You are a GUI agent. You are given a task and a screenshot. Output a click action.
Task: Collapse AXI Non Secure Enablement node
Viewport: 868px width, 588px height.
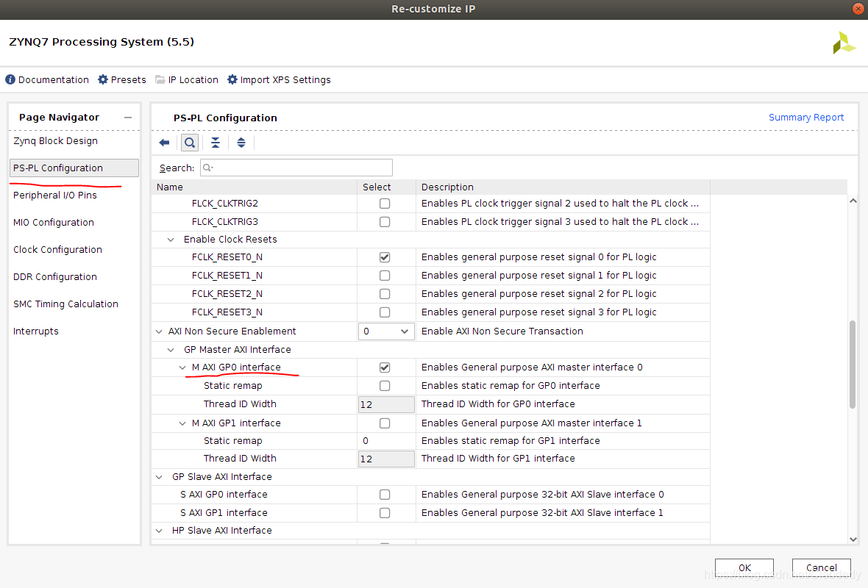(x=159, y=331)
